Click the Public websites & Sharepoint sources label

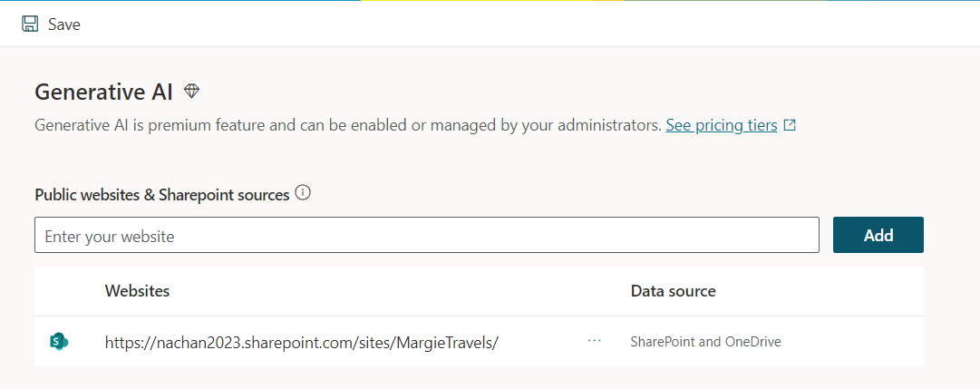pos(161,194)
